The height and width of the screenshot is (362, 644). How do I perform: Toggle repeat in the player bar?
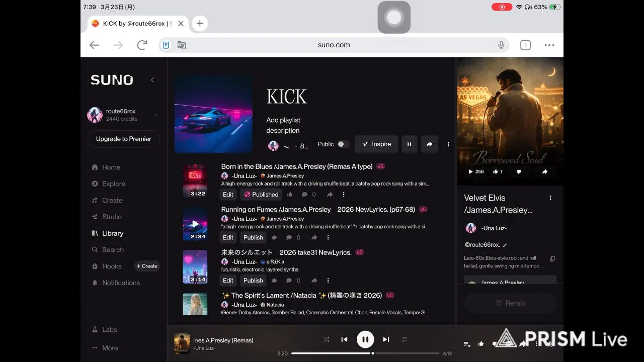[404, 339]
